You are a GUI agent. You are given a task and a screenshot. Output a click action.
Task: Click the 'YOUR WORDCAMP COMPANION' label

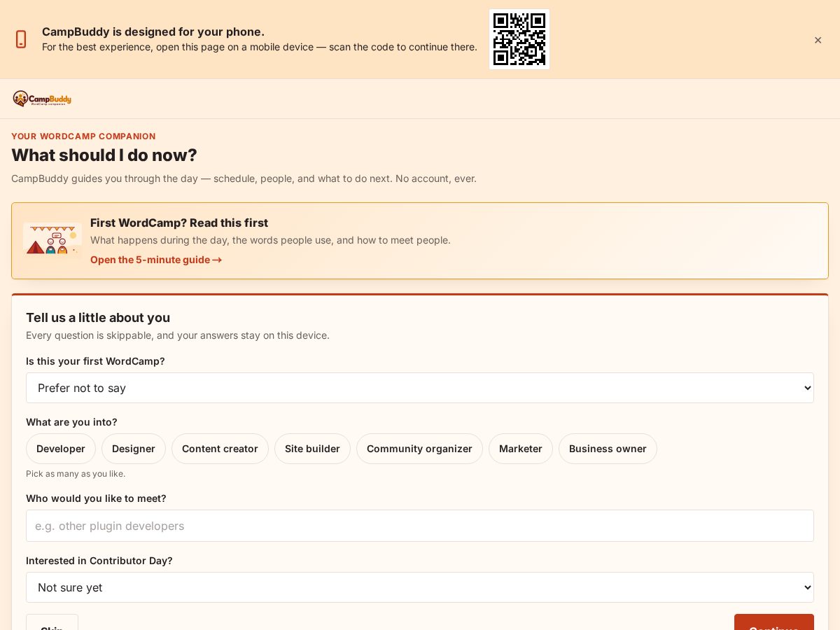83,136
